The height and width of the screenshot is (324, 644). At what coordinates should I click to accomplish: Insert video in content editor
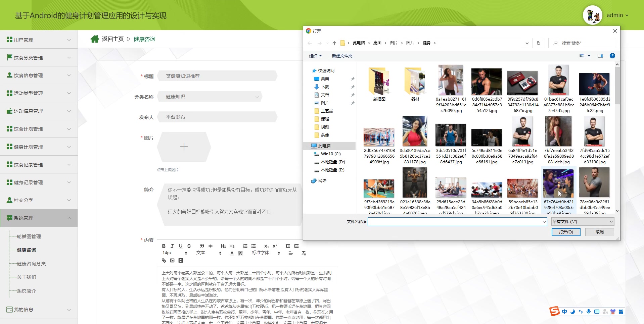(181, 261)
